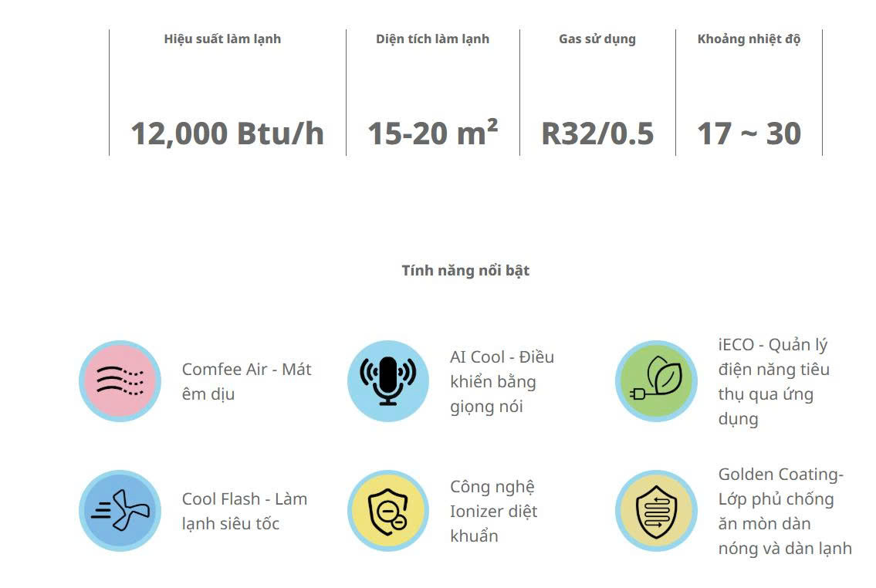The height and width of the screenshot is (588, 876).
Task: Click the Ionizer shield icon
Action: pyautogui.click(x=387, y=511)
